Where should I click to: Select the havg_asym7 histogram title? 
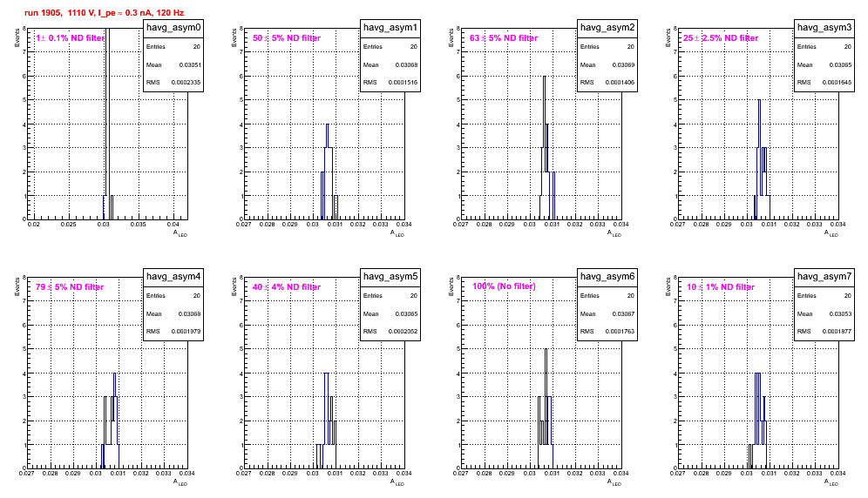click(x=824, y=276)
